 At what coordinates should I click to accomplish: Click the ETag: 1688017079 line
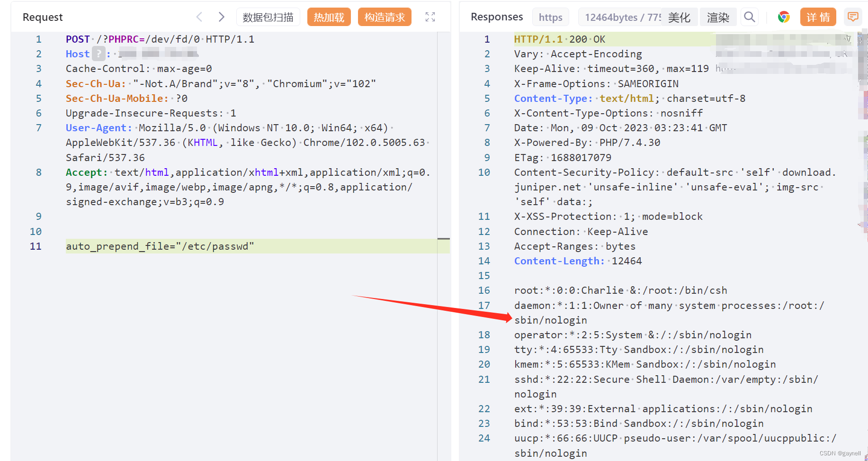click(563, 158)
